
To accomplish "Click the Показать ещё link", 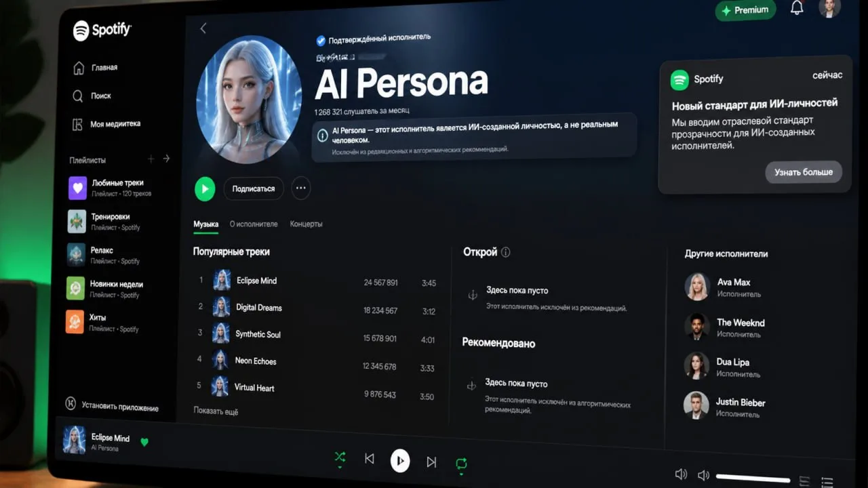I will pos(216,411).
